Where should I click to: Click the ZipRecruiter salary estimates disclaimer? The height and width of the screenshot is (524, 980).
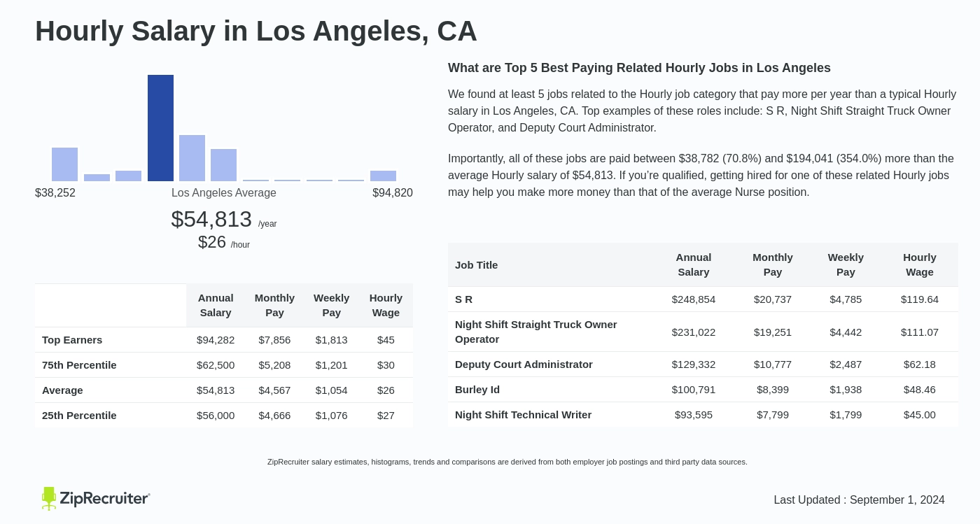[507, 462]
